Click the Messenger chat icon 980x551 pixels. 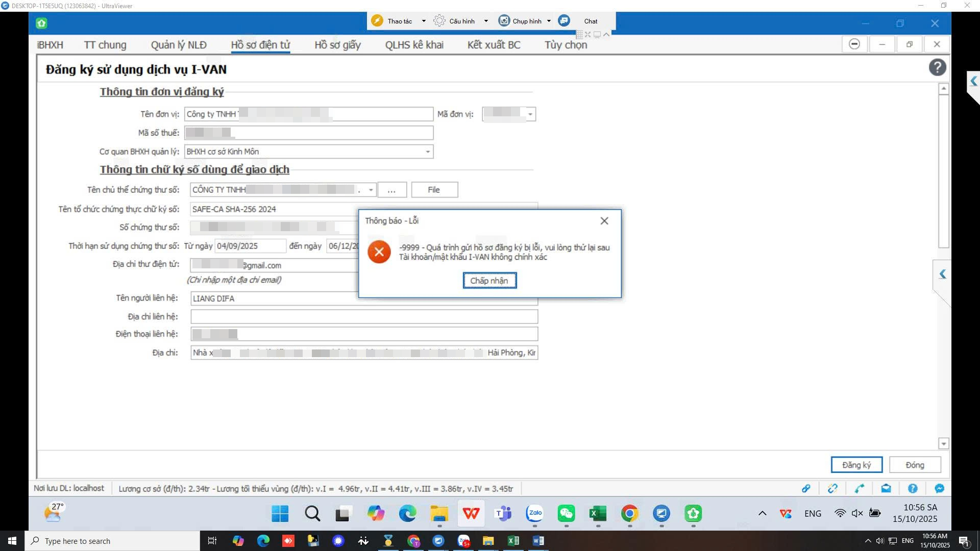[939, 488]
